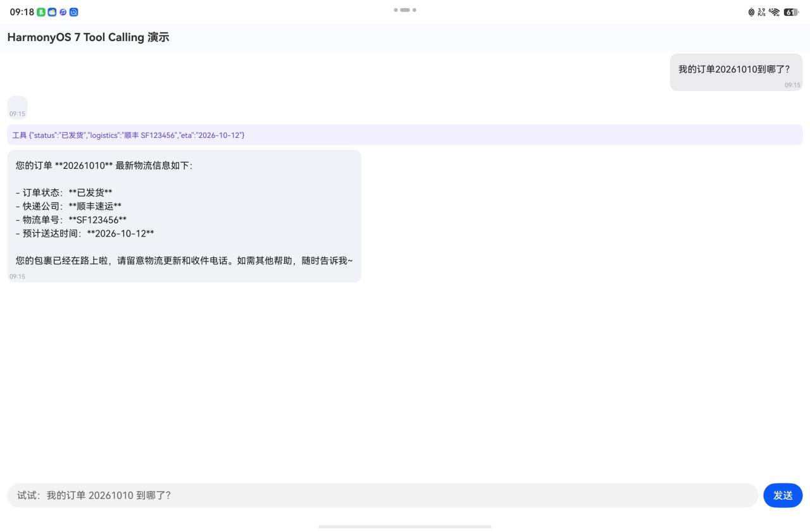Tap the green icon in status bar
This screenshot has height=532, width=810.
(x=41, y=12)
